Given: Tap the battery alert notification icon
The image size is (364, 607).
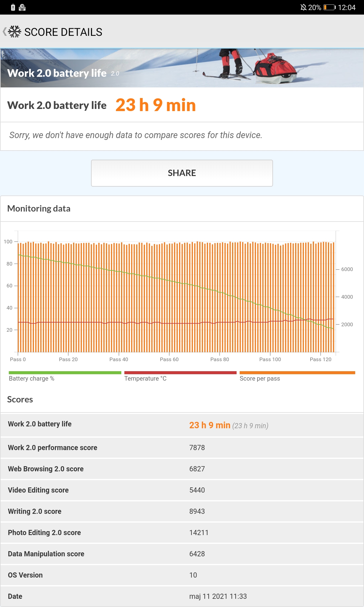Looking at the screenshot, I should point(13,7).
